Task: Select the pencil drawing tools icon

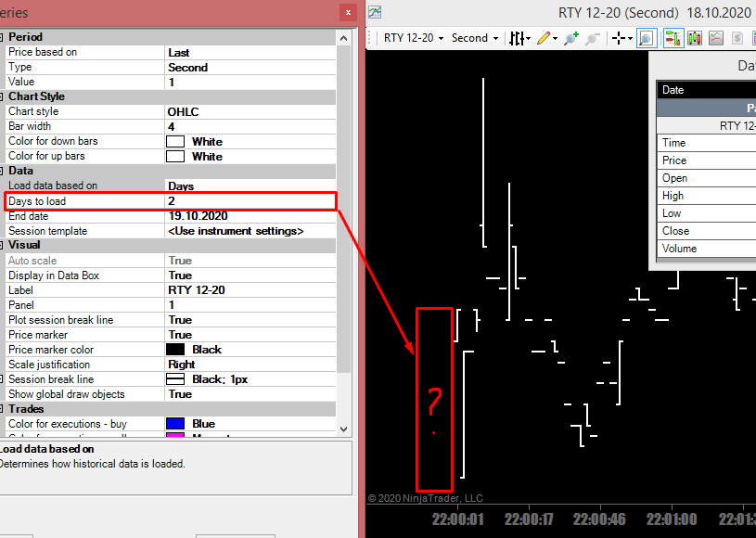Action: (x=544, y=38)
